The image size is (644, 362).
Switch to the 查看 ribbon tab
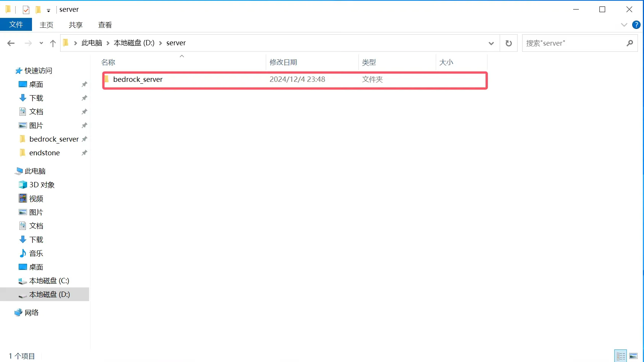click(x=105, y=25)
